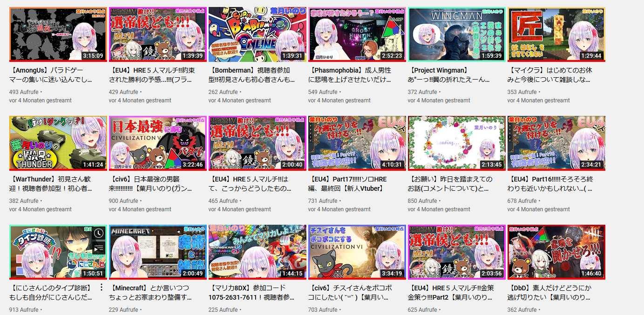The height and width of the screenshot is (315, 644).
Task: Open the Civilization VI 3:34:19 thumbnail
Action: (x=357, y=252)
